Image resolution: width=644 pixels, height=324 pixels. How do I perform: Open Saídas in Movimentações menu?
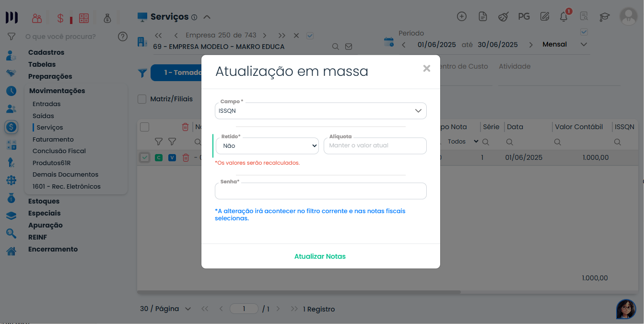click(x=43, y=116)
